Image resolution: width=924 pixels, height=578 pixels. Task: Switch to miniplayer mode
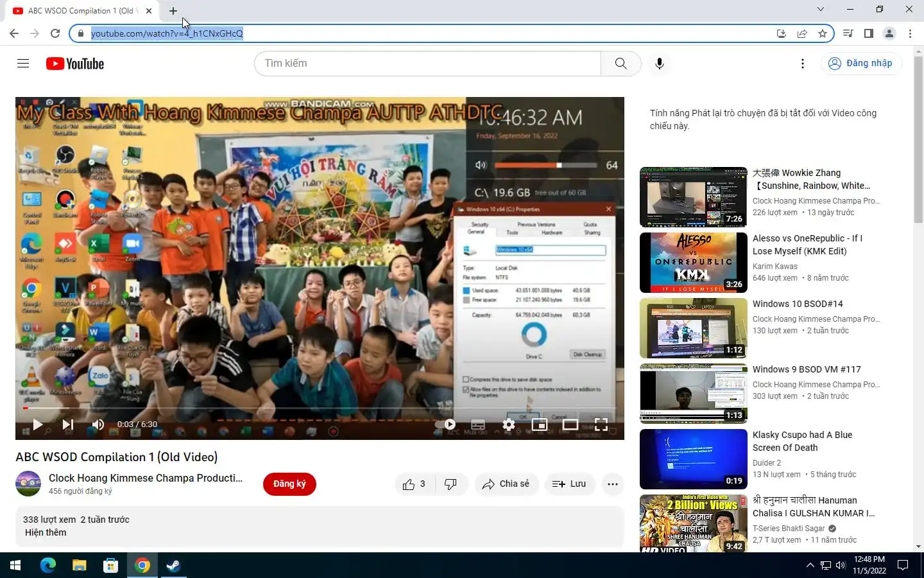540,425
